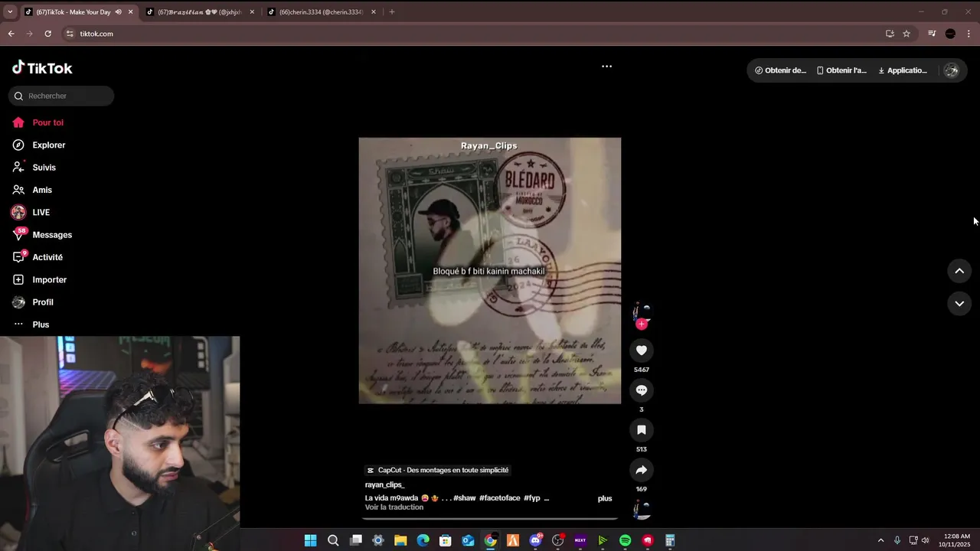980x551 pixels.
Task: Open Spotify from the taskbar
Action: 625,540
